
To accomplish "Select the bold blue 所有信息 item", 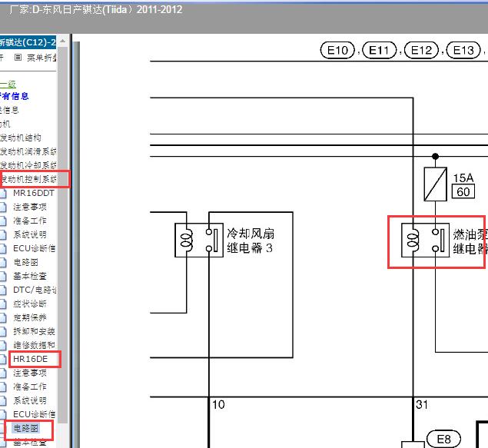I will [x=14, y=96].
